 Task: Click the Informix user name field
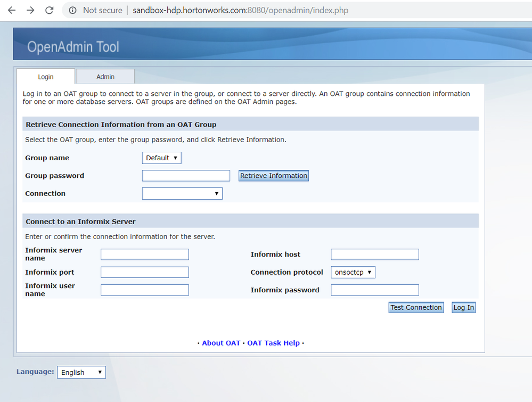pyautogui.click(x=144, y=290)
